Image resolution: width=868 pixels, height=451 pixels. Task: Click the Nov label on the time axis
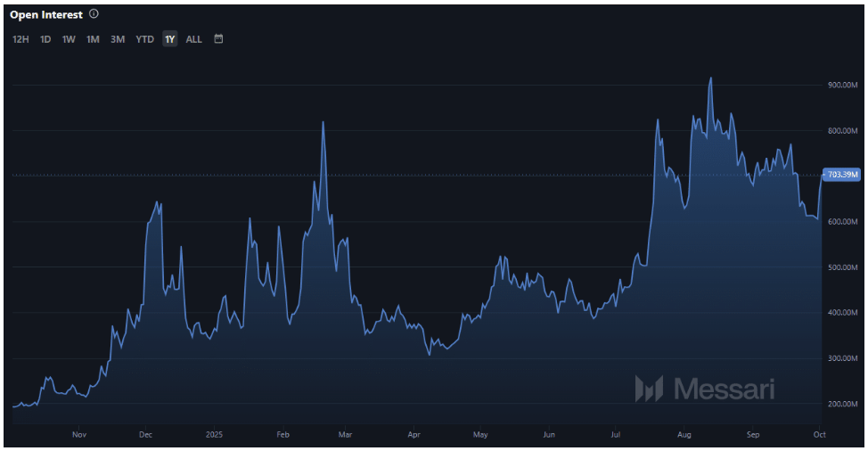tap(79, 435)
